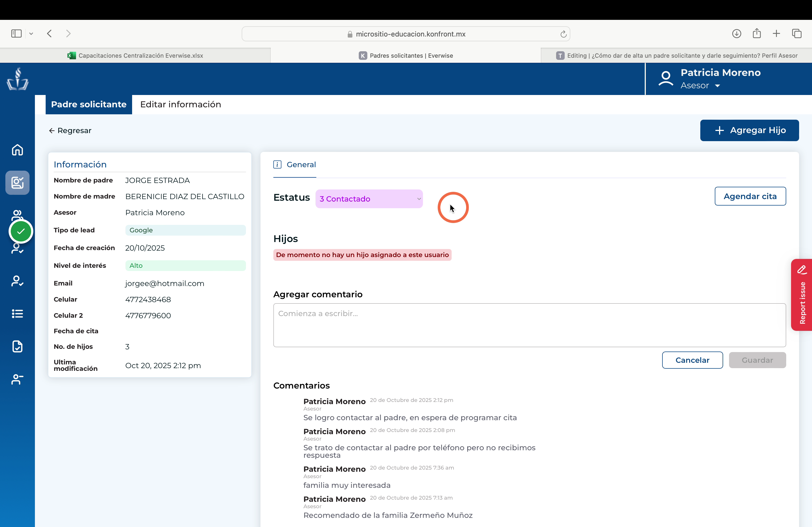Image resolution: width=812 pixels, height=527 pixels.
Task: Click the Agregar comentario text area
Action: (x=530, y=325)
